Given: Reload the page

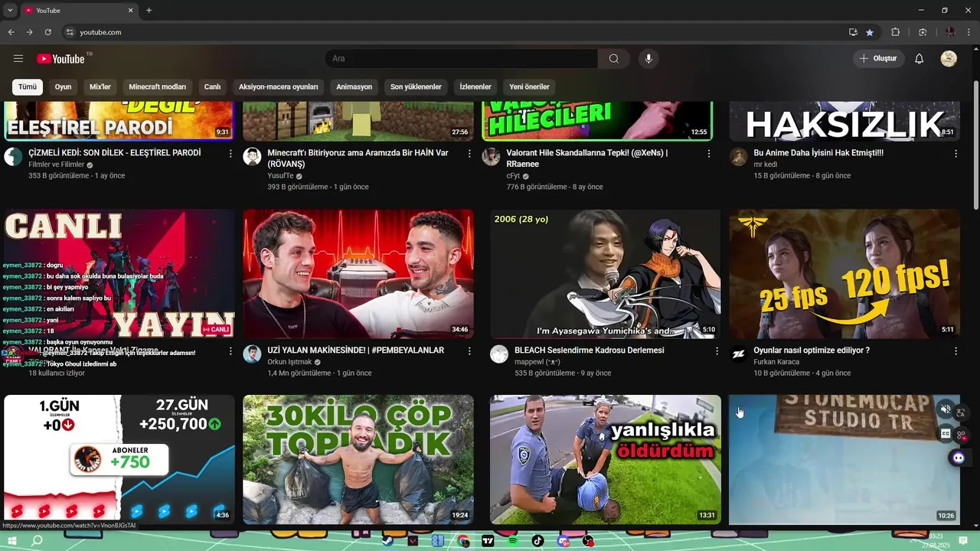Looking at the screenshot, I should (x=47, y=32).
